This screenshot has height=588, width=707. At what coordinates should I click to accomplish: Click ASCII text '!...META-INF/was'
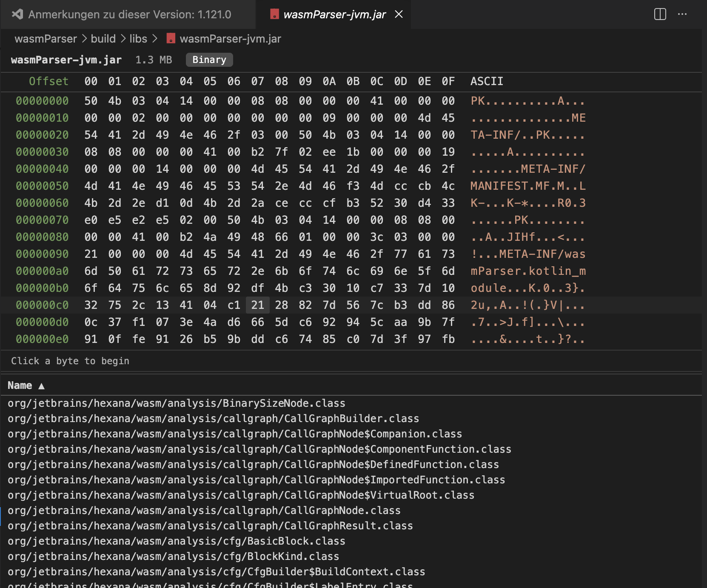(x=528, y=254)
